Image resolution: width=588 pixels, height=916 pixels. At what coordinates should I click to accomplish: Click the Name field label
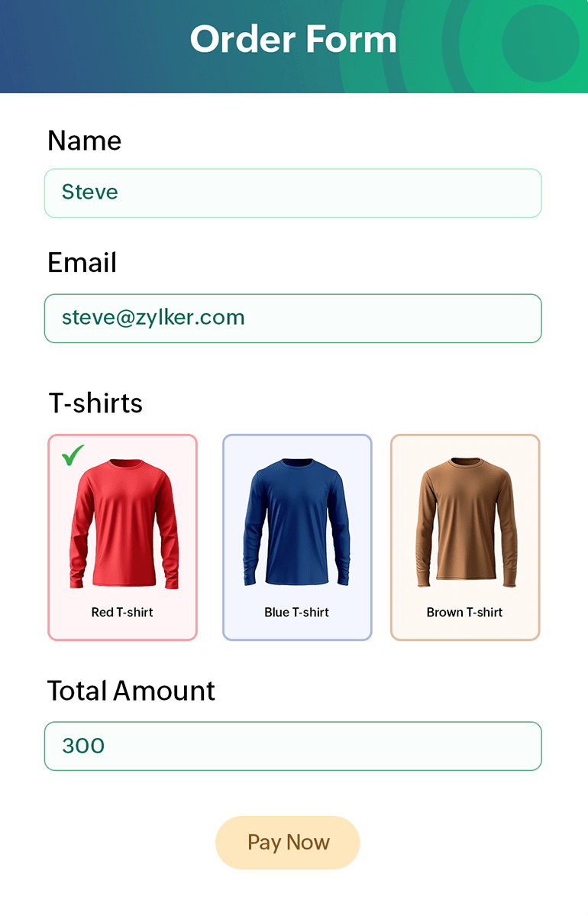[85, 141]
